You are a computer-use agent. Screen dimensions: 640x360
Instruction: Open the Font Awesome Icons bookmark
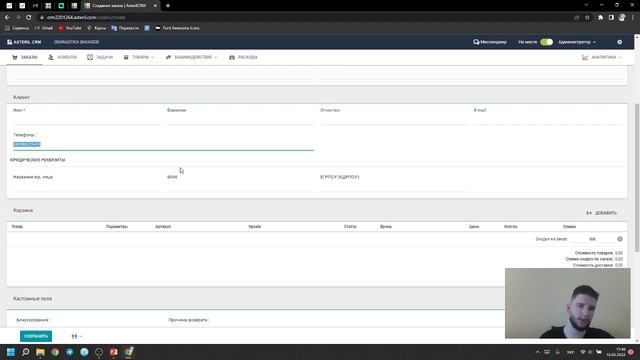pyautogui.click(x=177, y=28)
